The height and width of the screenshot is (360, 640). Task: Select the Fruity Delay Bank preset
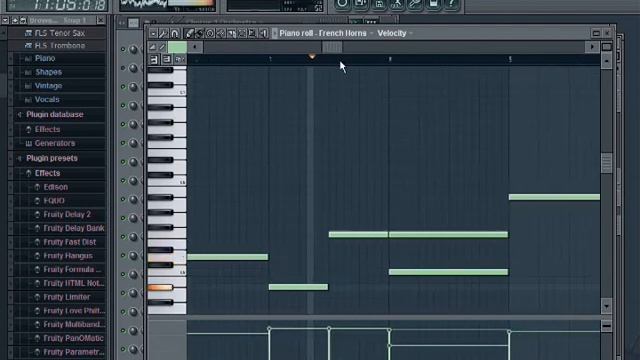click(x=73, y=228)
